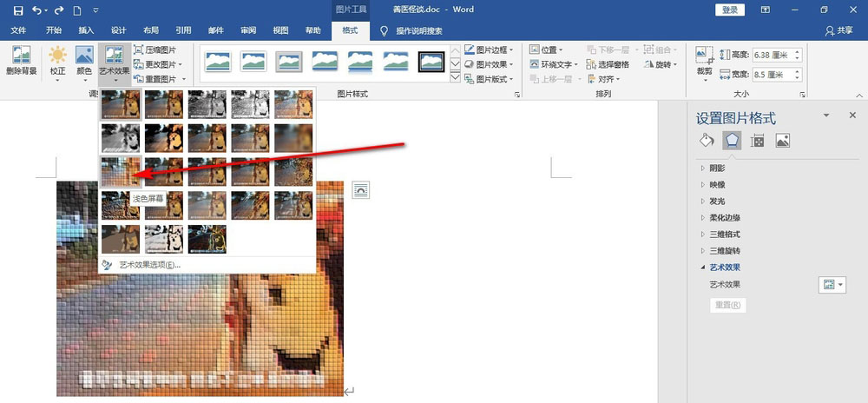The image size is (868, 403).
Task: Click the 裁剪 crop tool
Action: coord(705,63)
